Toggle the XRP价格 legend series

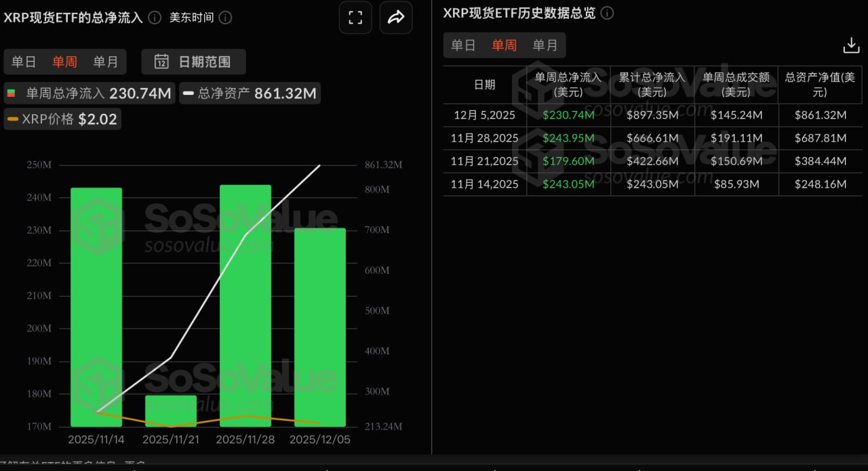coord(62,119)
